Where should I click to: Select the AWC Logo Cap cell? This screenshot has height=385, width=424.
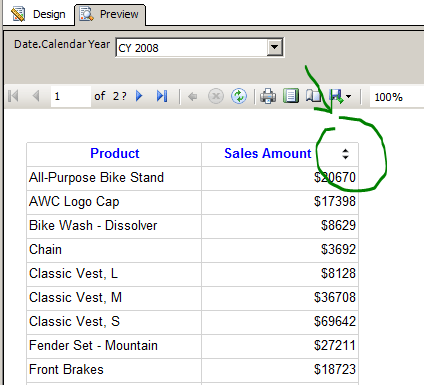[x=114, y=202]
